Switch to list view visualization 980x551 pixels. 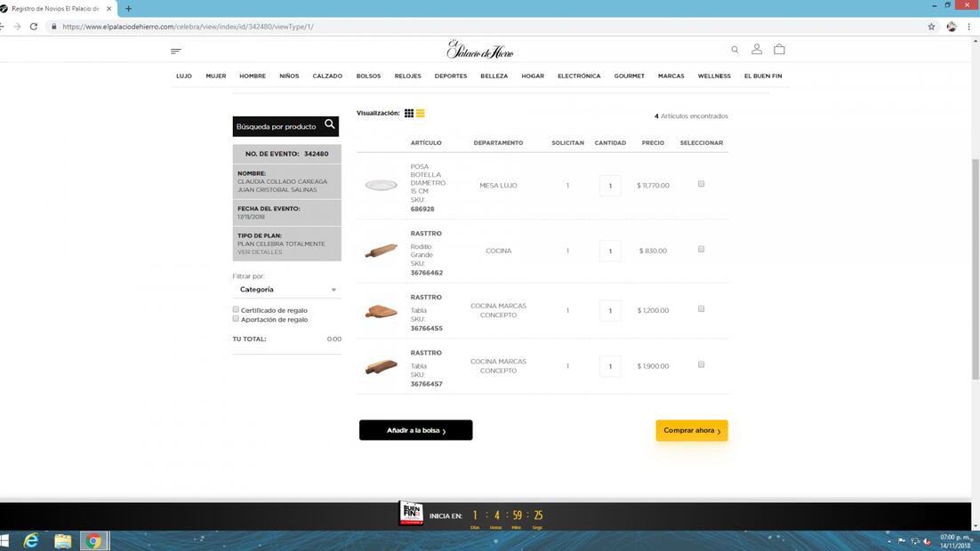coord(421,114)
